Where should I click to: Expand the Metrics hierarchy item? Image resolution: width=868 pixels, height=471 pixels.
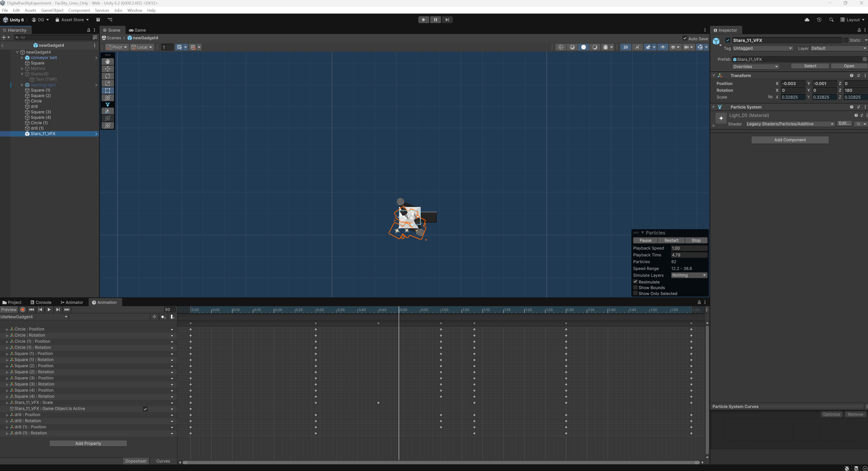22,69
